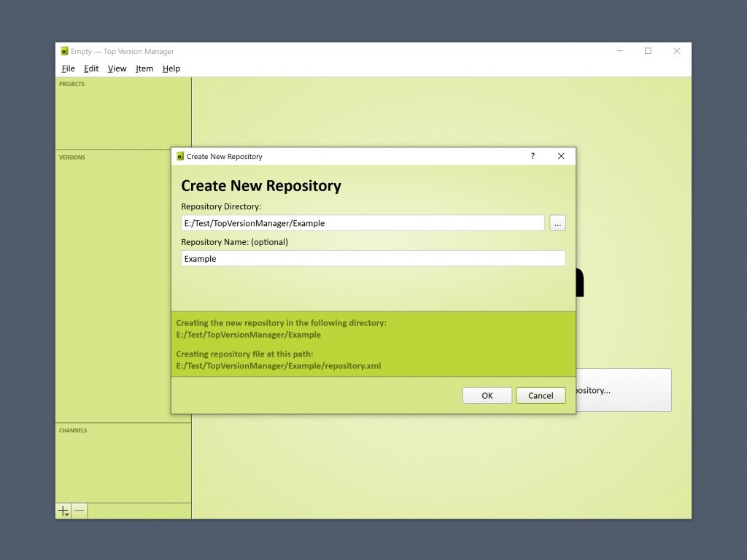Focus the Repository Directory text field
Viewport: 747px width, 560px height.
click(x=363, y=223)
